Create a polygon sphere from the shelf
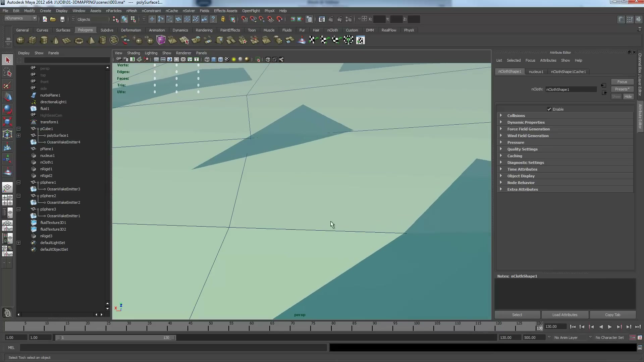Image resolution: width=644 pixels, height=362 pixels. tap(20, 41)
